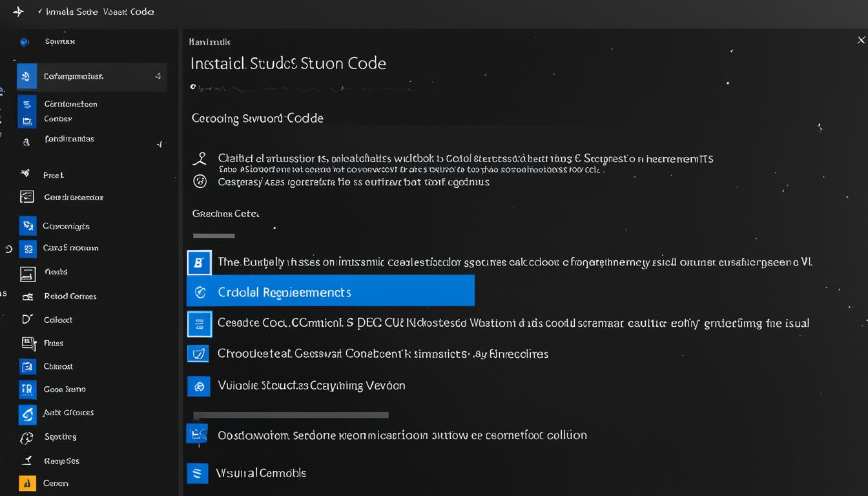Click the yellow warning icon beside Cenen
Screen dimensions: 868x496
27,482
